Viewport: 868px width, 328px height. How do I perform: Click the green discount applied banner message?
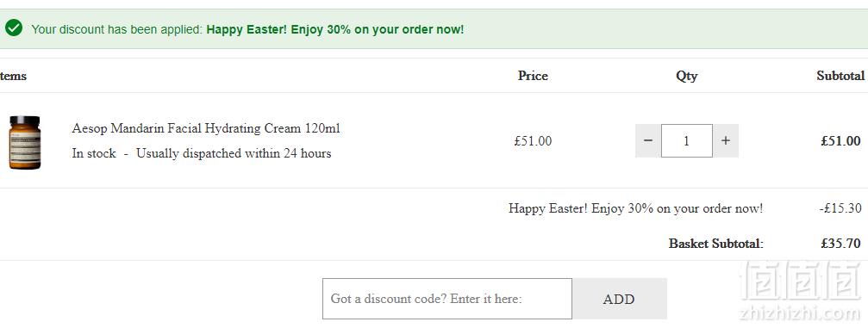(x=247, y=29)
